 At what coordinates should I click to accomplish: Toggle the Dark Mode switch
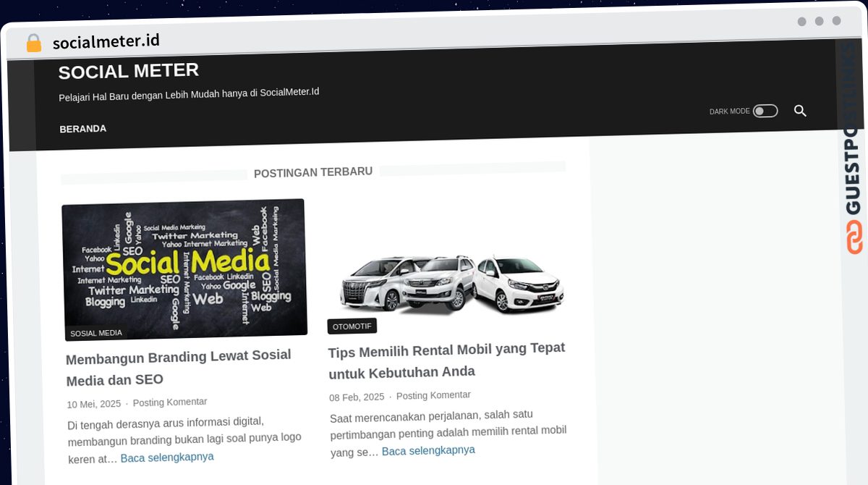pyautogui.click(x=765, y=111)
